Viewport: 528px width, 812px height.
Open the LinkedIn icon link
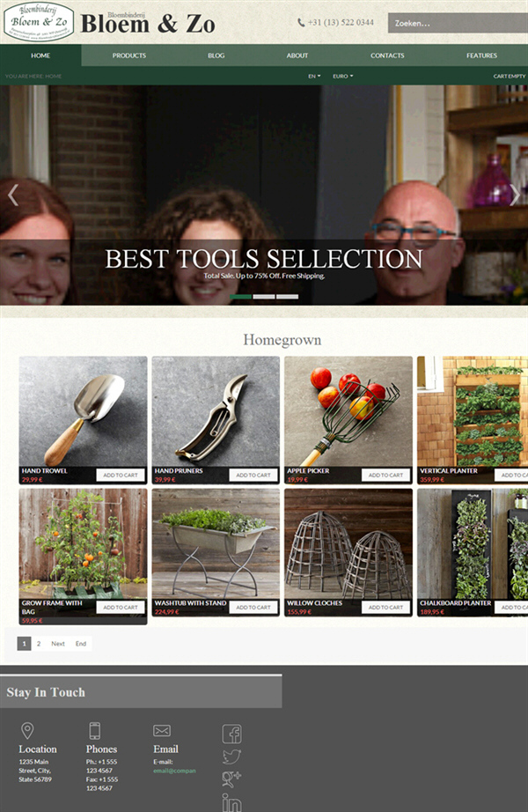(231, 802)
